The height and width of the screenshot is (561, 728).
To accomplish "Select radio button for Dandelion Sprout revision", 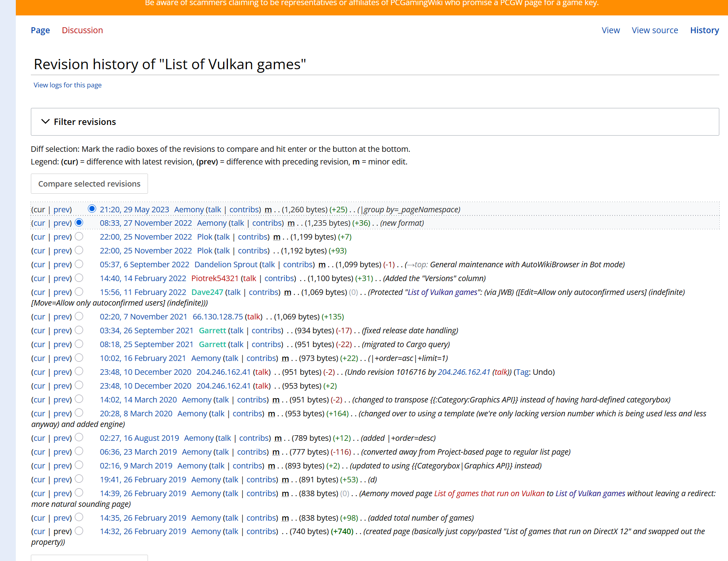I will [79, 264].
